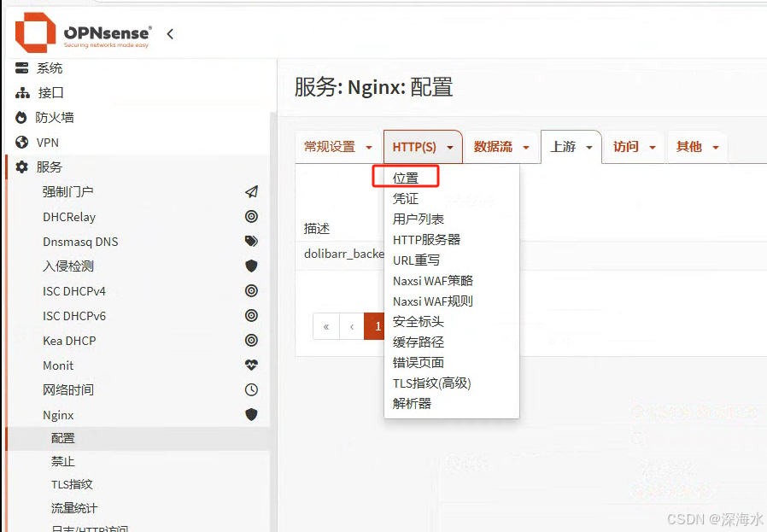
Task: Click the paper plane icon beside 强制门户
Action: (251, 191)
